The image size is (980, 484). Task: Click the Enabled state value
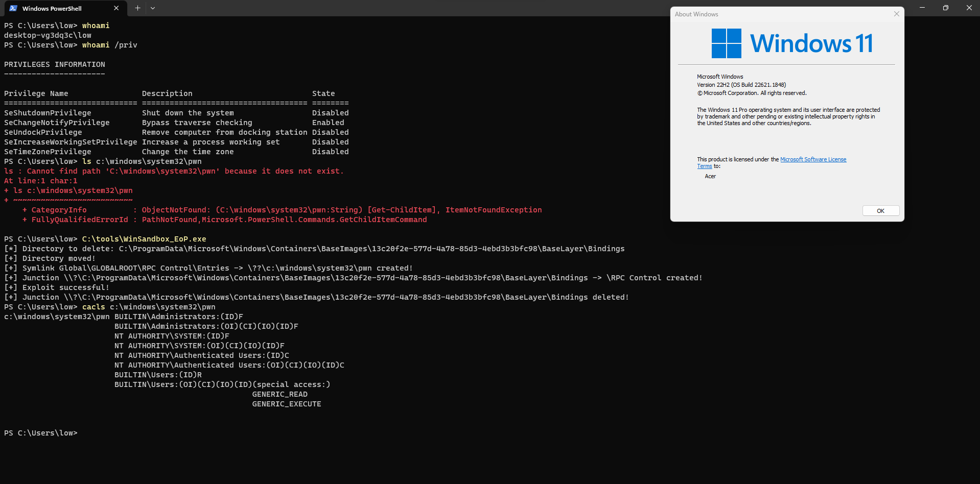(x=328, y=123)
